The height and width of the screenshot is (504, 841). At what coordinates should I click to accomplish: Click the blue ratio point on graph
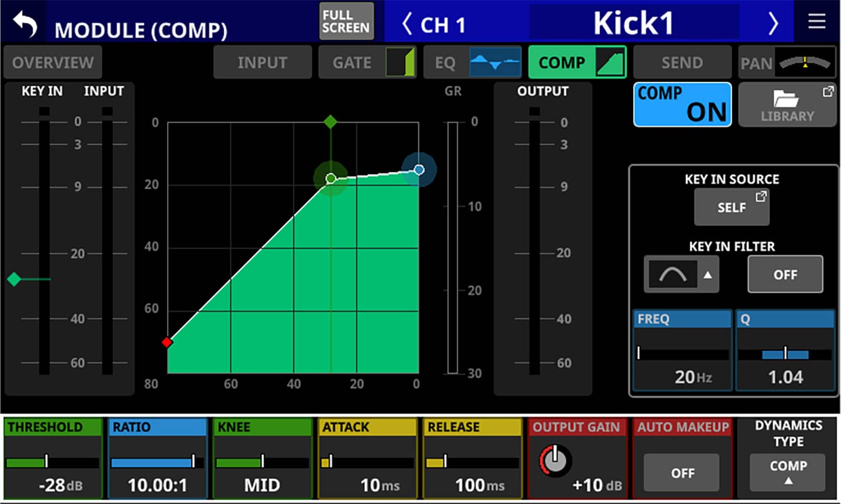(x=419, y=170)
